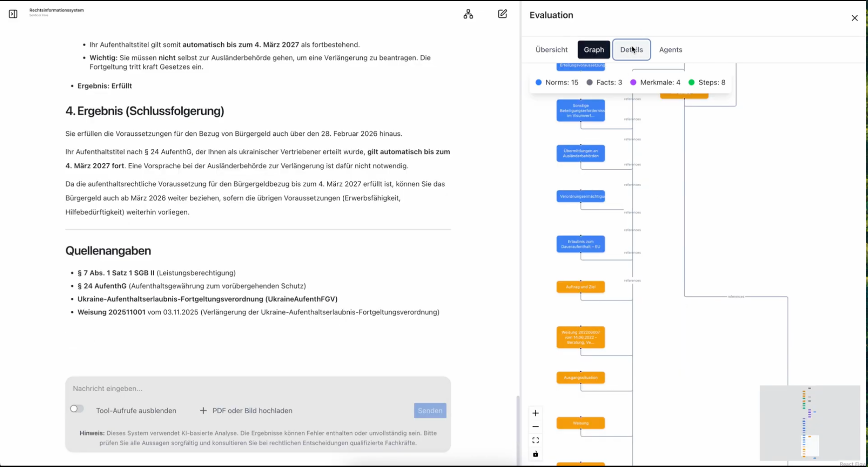Click the plus upload icon

[x=203, y=411]
